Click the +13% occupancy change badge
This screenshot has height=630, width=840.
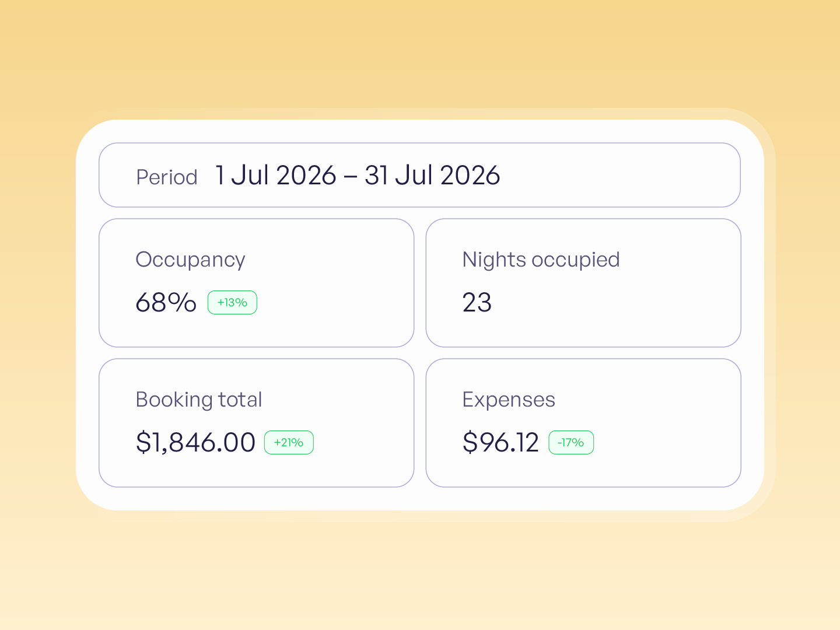232,302
